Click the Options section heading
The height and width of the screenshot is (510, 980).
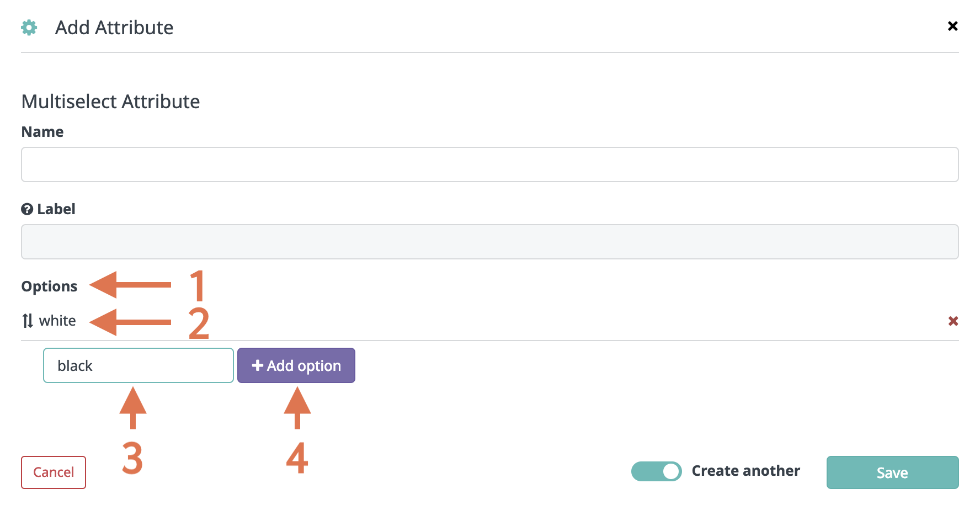point(49,286)
